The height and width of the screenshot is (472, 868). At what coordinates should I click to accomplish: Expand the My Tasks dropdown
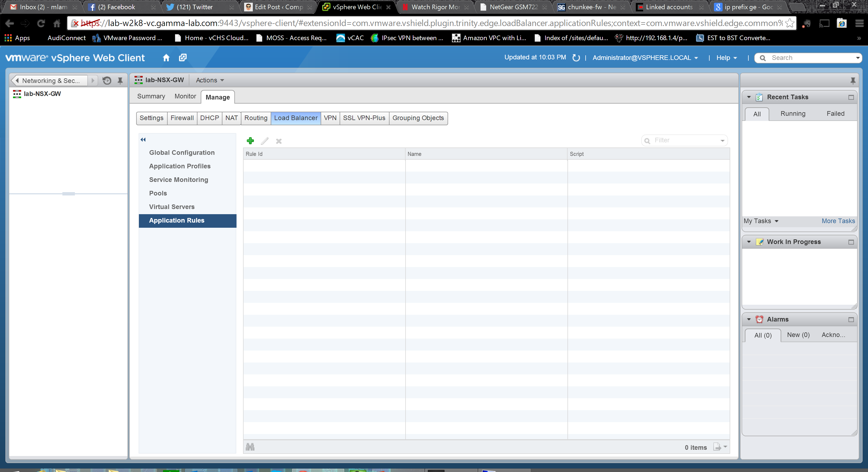[761, 221]
